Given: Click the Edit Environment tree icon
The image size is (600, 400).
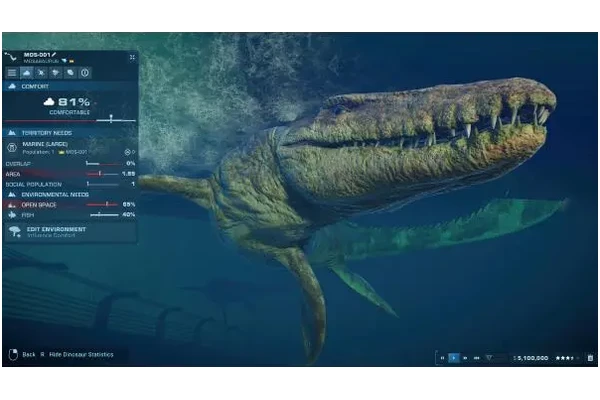Looking at the screenshot, I should pyautogui.click(x=15, y=232).
